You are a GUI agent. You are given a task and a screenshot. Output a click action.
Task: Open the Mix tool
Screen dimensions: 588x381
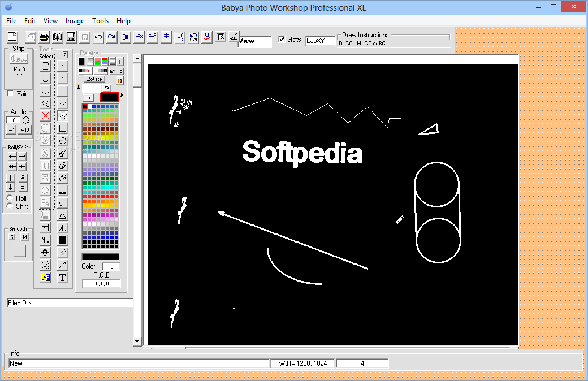[45, 240]
